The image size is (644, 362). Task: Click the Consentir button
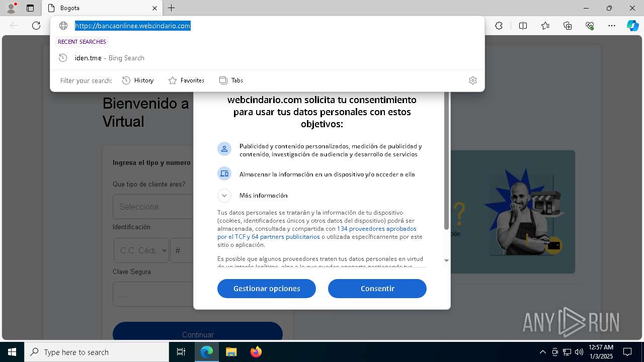(x=377, y=289)
